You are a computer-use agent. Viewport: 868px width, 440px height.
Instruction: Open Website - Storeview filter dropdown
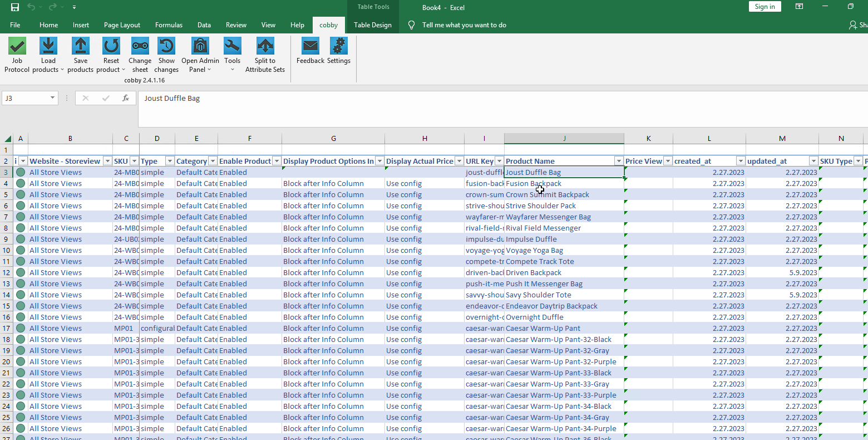[107, 161]
